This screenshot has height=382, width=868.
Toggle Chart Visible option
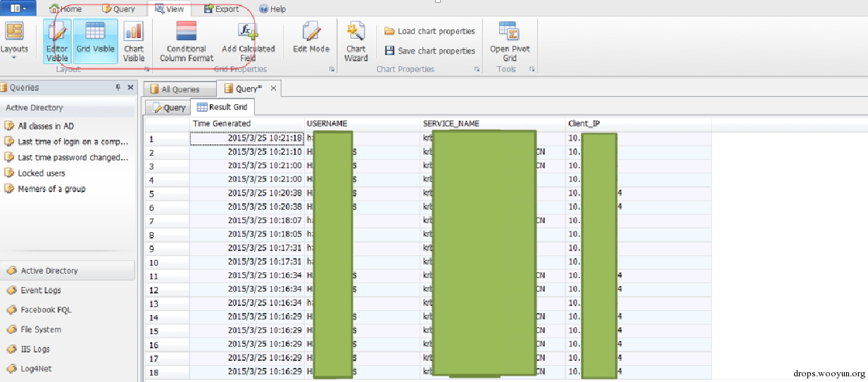(134, 41)
